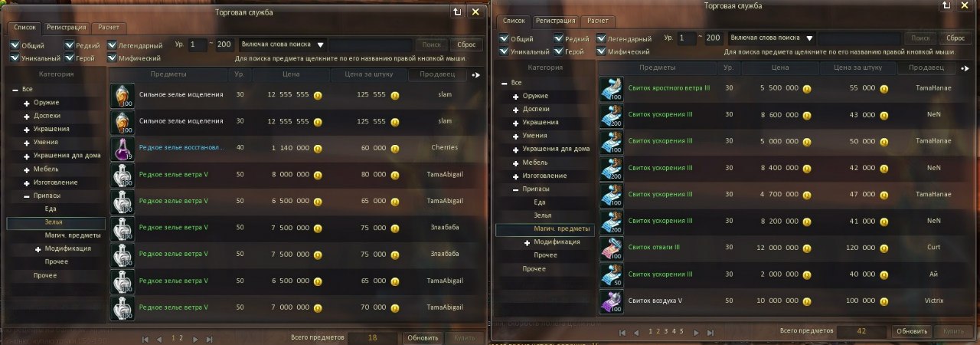Screen dimensions: 980x345
Task: Open Расчет tab in right window
Action: (x=597, y=21)
